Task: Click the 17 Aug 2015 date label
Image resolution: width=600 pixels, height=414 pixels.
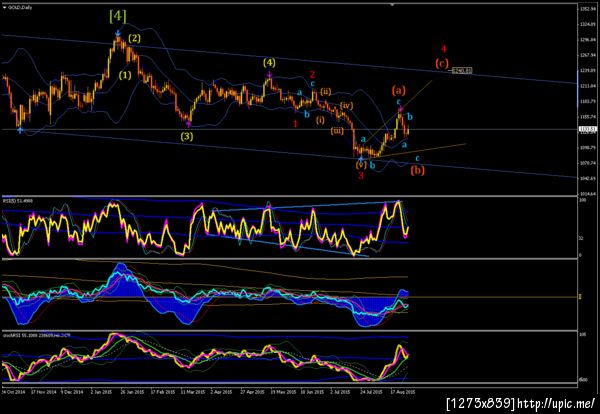Action: tap(401, 392)
